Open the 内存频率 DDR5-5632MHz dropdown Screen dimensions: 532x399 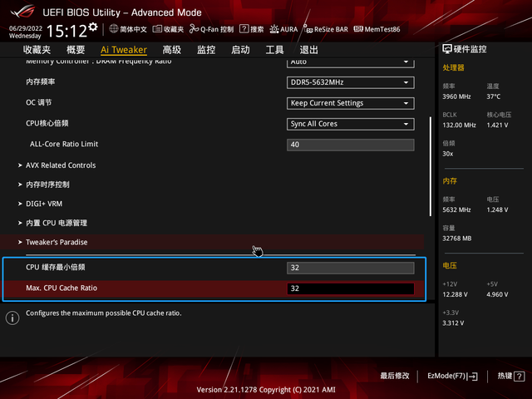coord(351,82)
